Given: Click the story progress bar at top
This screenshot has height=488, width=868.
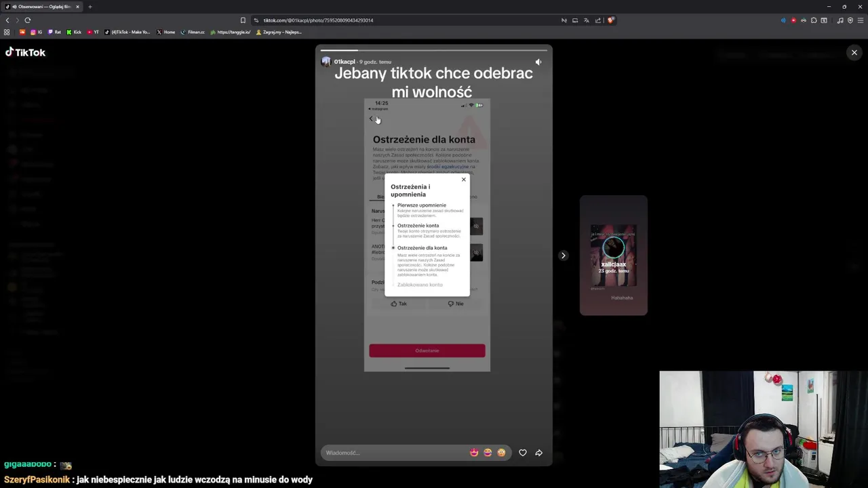Looking at the screenshot, I should tap(434, 50).
